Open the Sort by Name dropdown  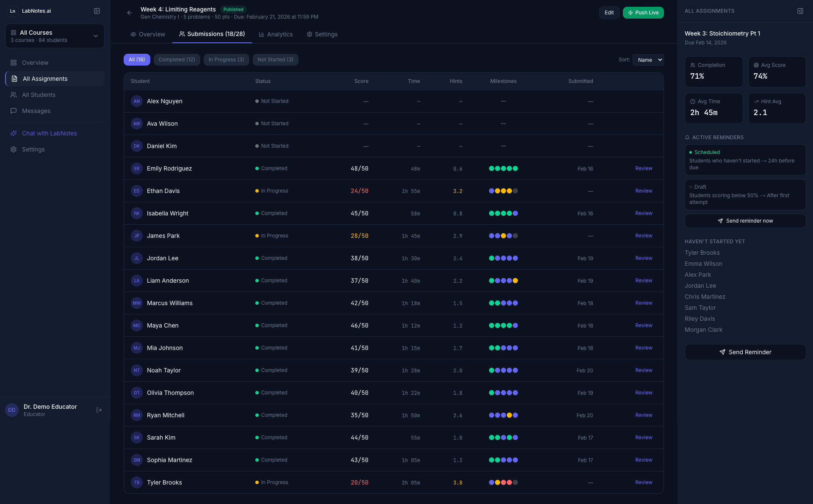648,60
